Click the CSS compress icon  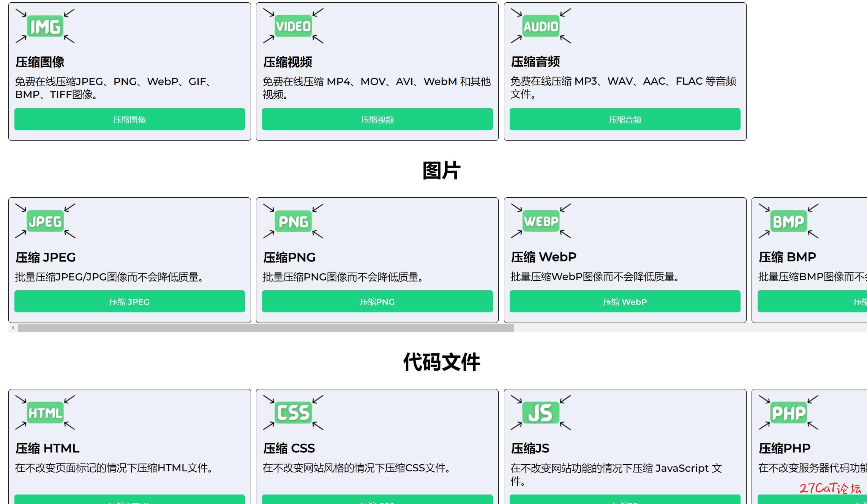(293, 413)
